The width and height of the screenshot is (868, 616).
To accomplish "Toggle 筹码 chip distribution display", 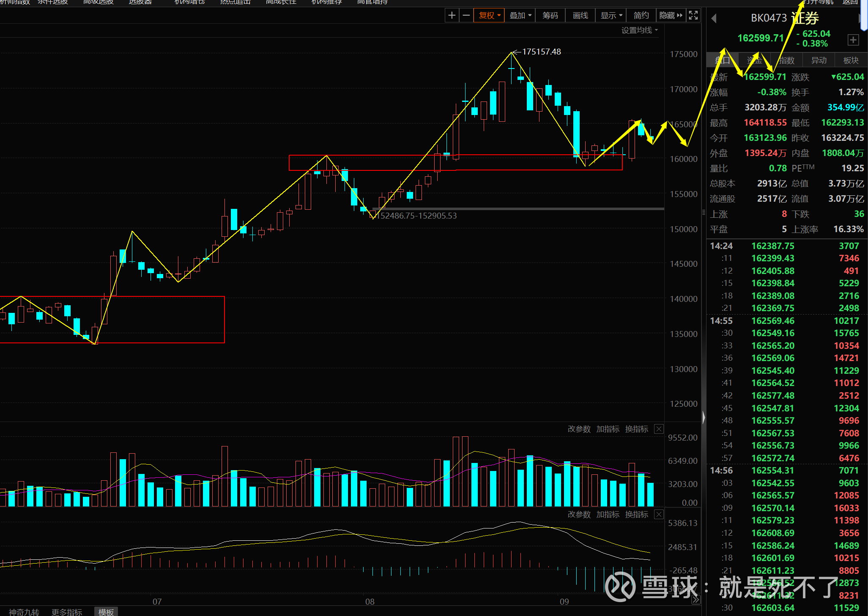I will tap(550, 16).
